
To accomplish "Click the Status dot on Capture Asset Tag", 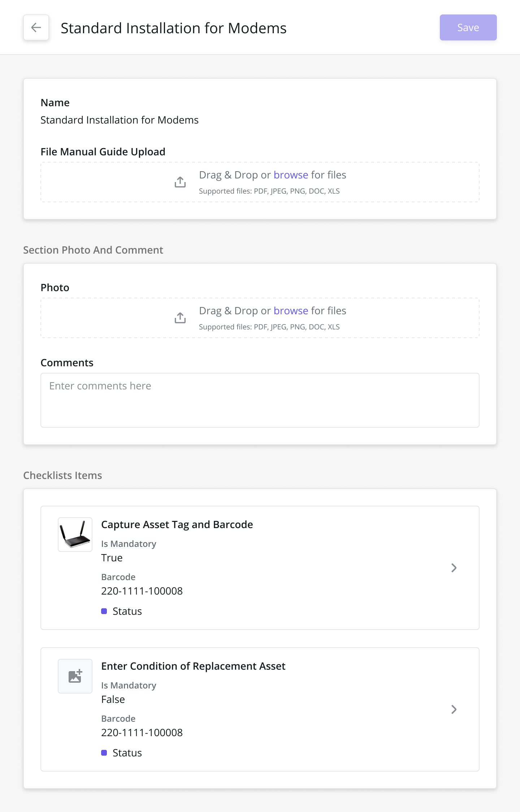I will (x=104, y=611).
